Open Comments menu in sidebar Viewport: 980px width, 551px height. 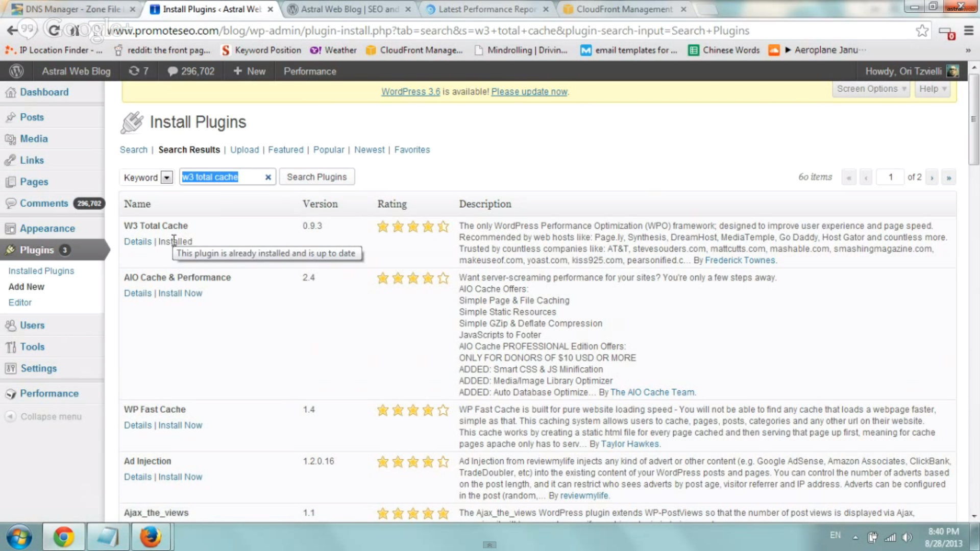pyautogui.click(x=44, y=203)
